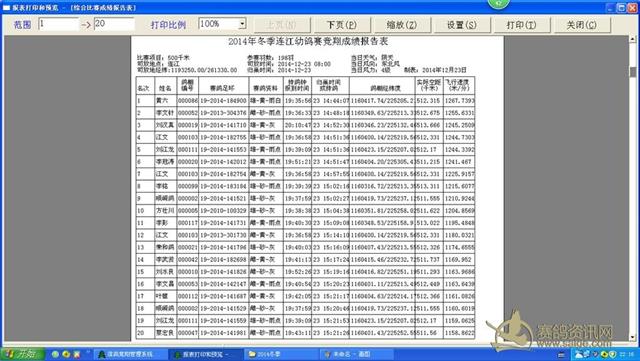This screenshot has width=640, height=361.
Task: Expand the print scale 100% dropdown
Action: pyautogui.click(x=242, y=24)
